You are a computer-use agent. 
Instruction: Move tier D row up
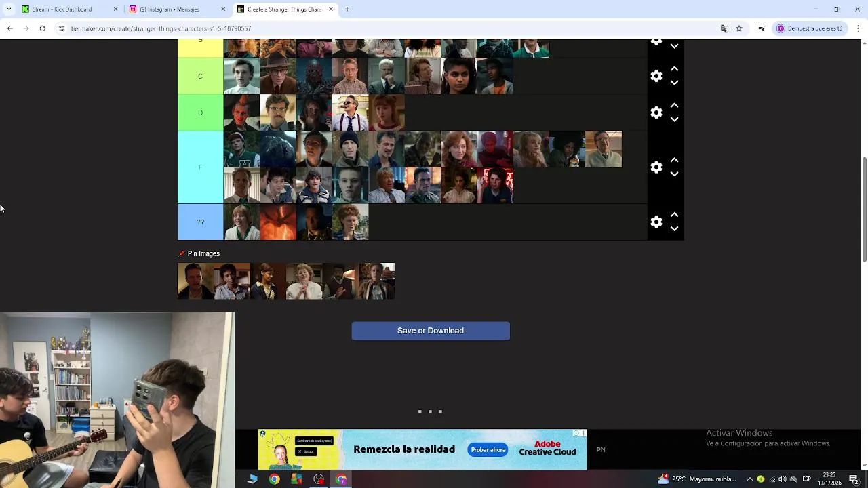(x=674, y=106)
